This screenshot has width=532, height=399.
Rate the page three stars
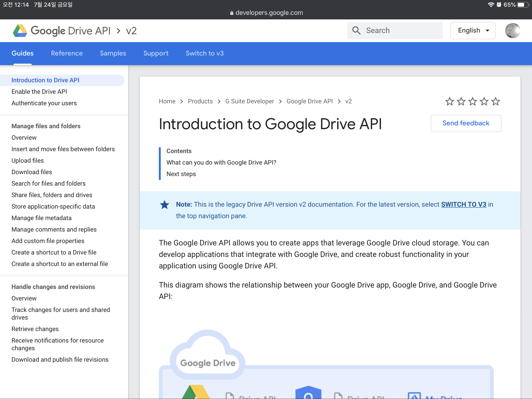[472, 101]
